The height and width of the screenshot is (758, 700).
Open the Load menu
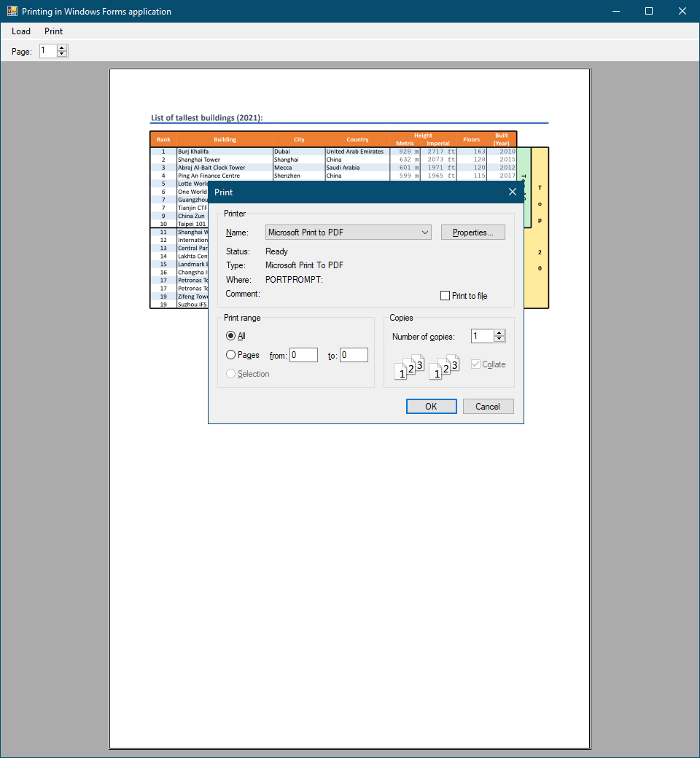(20, 31)
